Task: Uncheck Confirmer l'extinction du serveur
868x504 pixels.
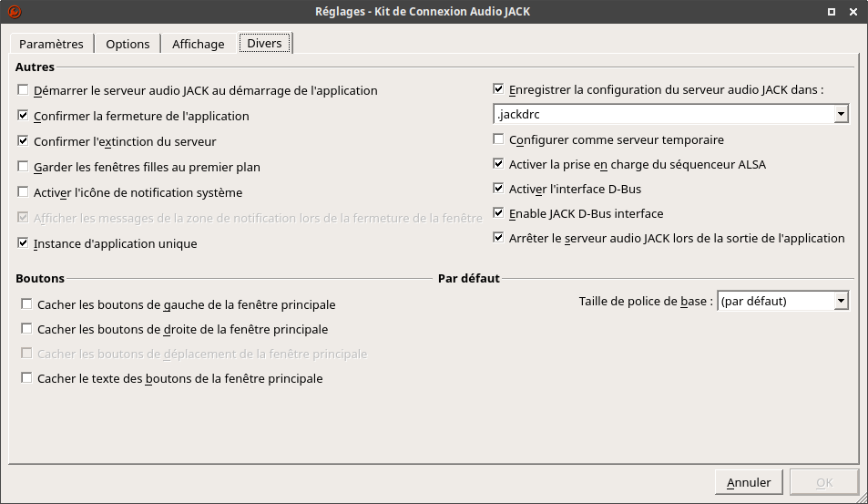Action: tap(24, 141)
